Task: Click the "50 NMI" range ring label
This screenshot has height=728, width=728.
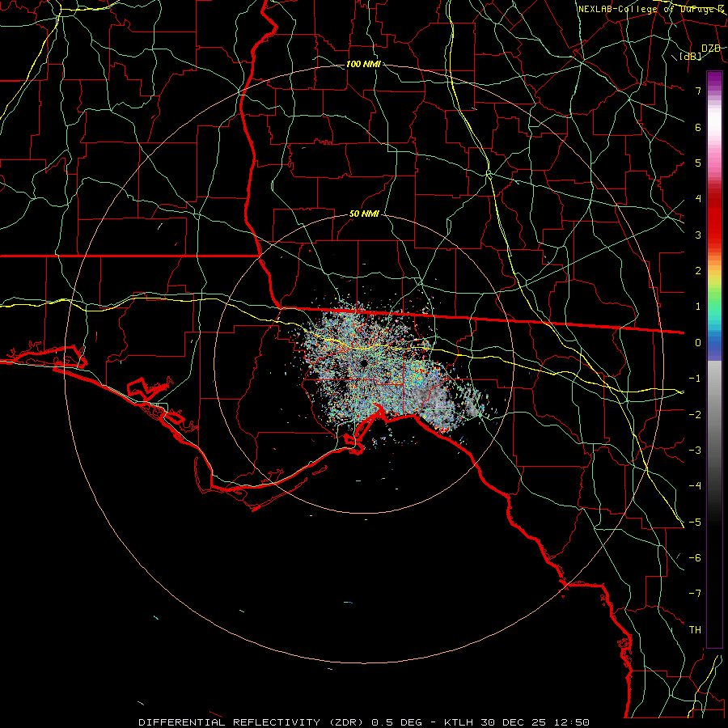Action: pyautogui.click(x=364, y=214)
